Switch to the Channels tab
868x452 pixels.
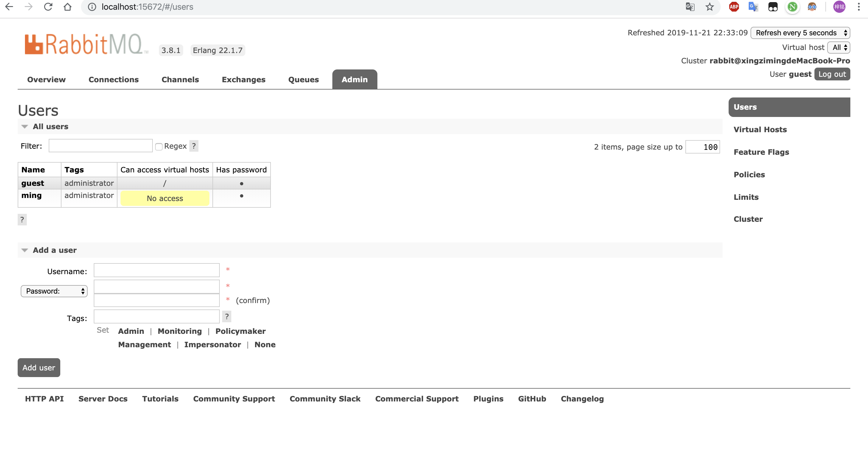pyautogui.click(x=180, y=79)
